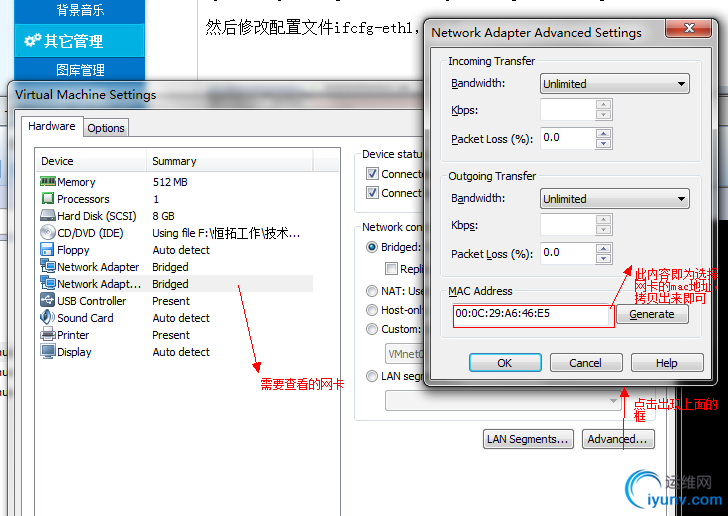This screenshot has height=516, width=728.
Task: Open the Custom VMnet0 dropdown
Action: pos(405,354)
